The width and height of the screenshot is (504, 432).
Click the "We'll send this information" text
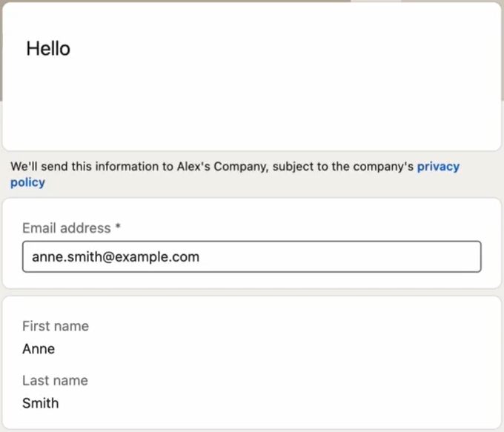point(82,167)
